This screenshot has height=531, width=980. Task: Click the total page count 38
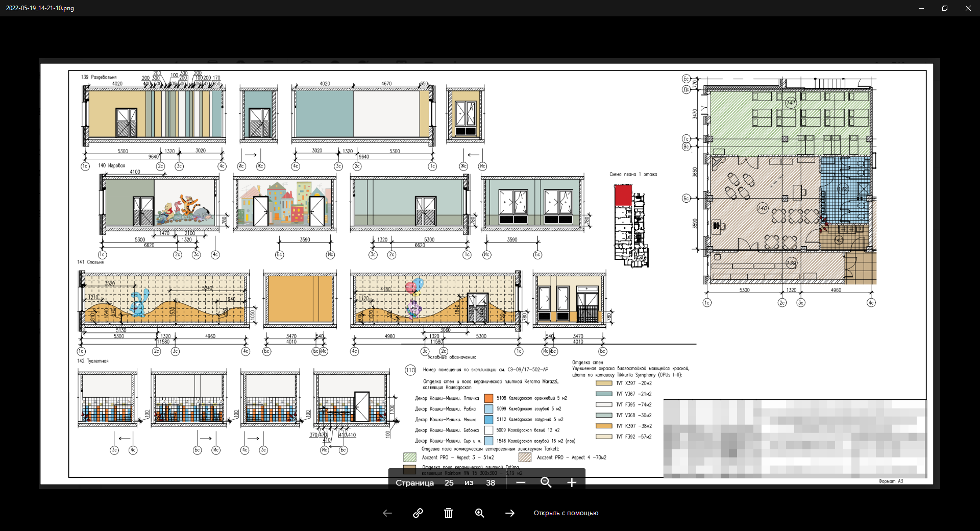pyautogui.click(x=491, y=483)
